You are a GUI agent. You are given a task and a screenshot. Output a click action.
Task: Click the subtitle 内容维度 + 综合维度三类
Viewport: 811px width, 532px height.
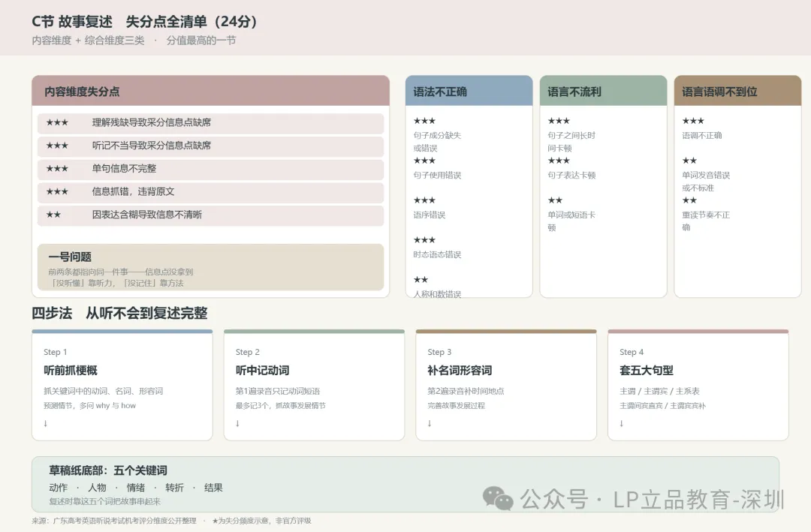tap(88, 41)
